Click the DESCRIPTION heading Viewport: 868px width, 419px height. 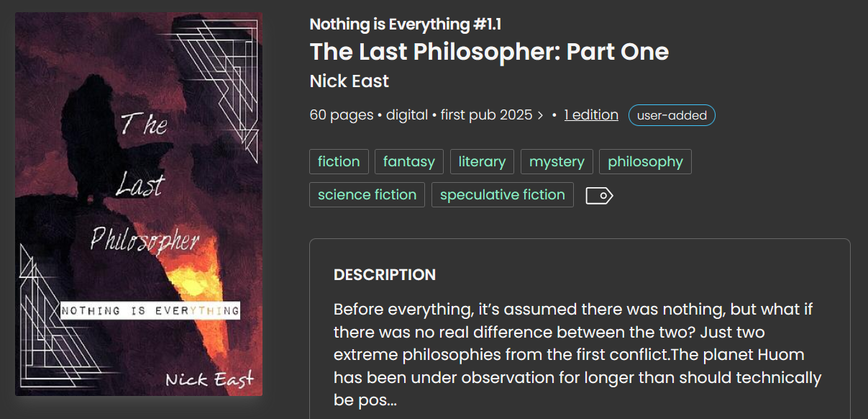pos(384,275)
